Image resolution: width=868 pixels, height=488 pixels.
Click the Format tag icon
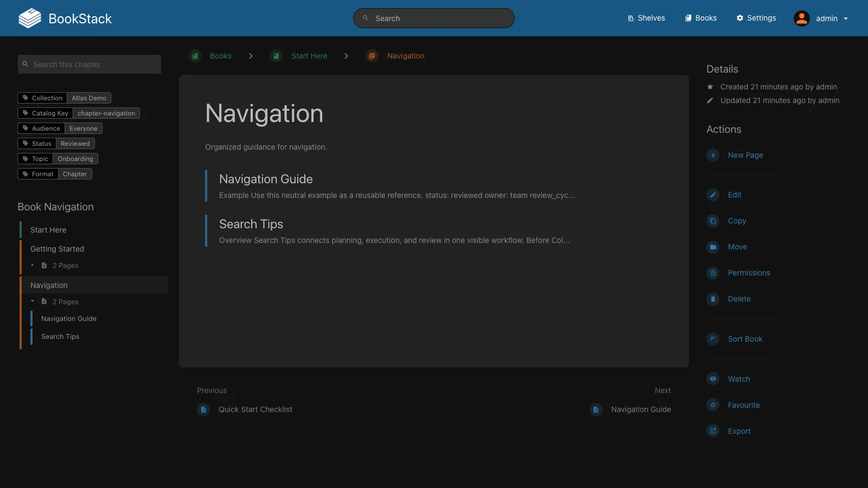[x=25, y=174]
